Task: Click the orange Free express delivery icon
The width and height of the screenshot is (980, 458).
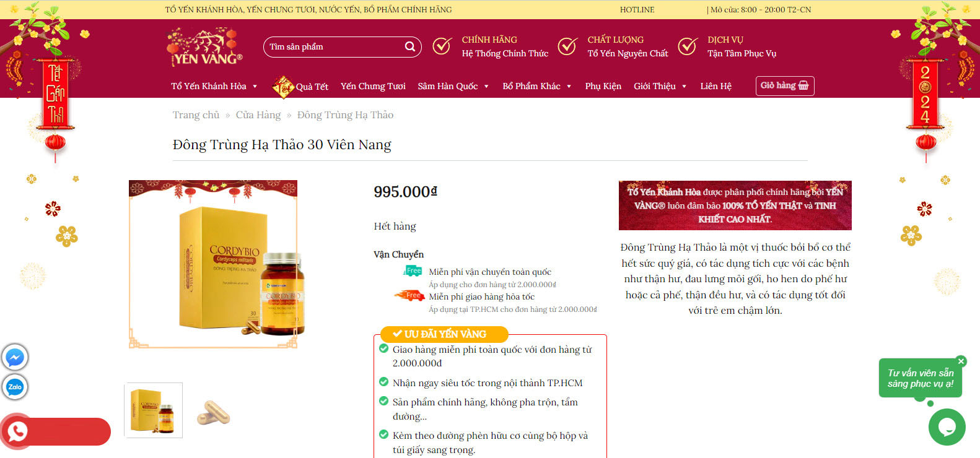Action: coord(409,295)
